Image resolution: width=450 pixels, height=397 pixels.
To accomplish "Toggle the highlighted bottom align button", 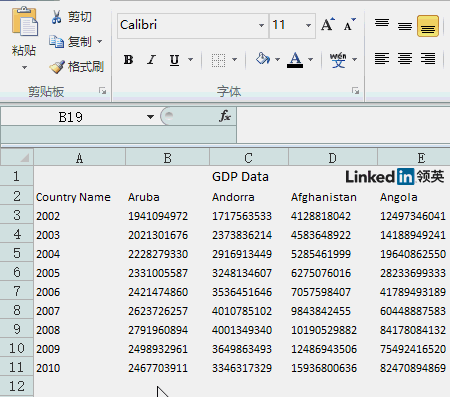I will (x=428, y=26).
